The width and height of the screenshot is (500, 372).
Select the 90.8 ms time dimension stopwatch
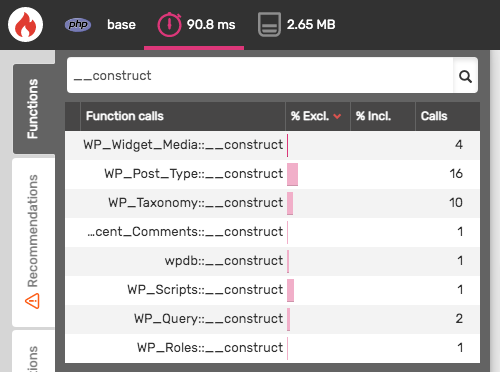coord(169,25)
